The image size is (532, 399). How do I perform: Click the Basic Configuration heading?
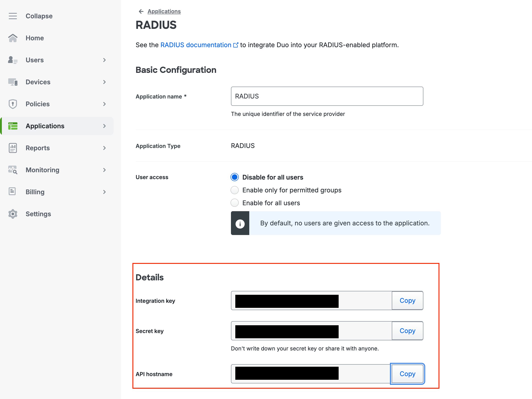(176, 70)
